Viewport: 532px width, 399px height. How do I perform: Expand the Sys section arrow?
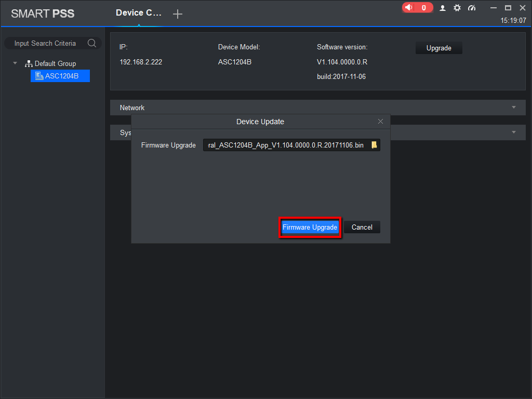pyautogui.click(x=514, y=132)
